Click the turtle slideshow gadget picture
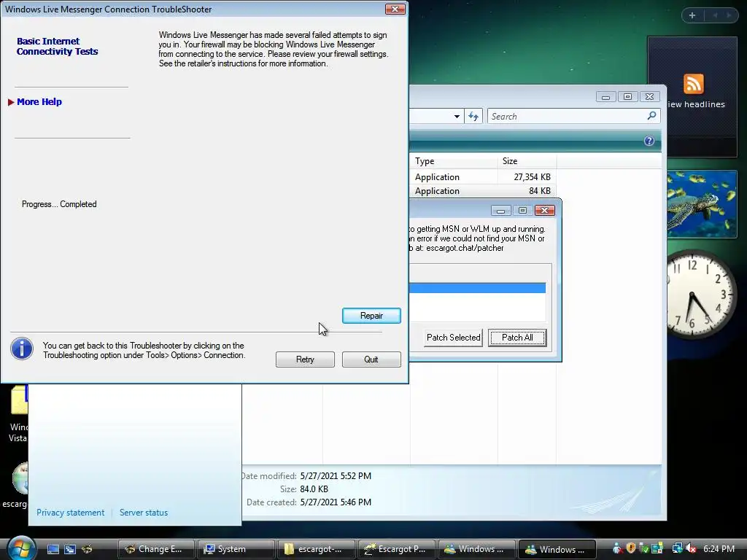747x560 pixels. [702, 204]
